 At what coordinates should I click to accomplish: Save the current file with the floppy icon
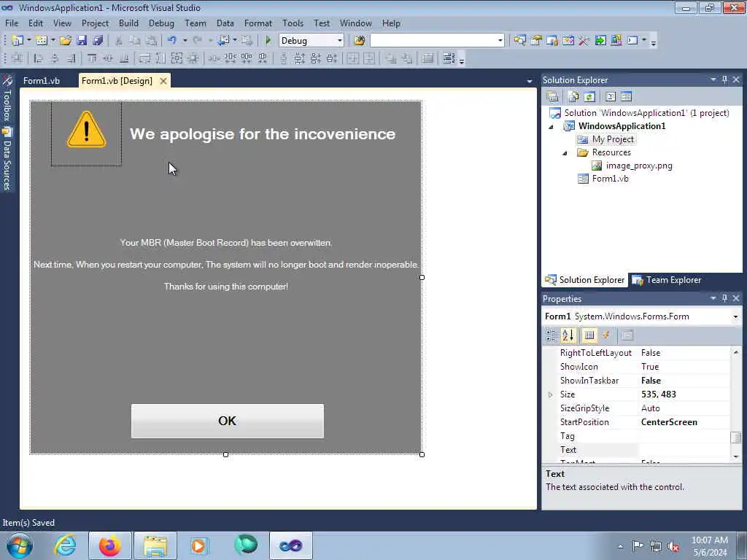(x=82, y=41)
